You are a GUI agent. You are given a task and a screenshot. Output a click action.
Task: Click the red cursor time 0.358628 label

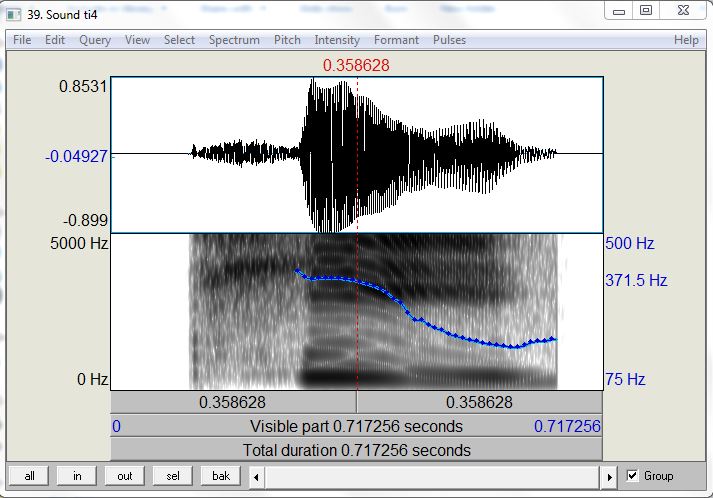point(356,65)
